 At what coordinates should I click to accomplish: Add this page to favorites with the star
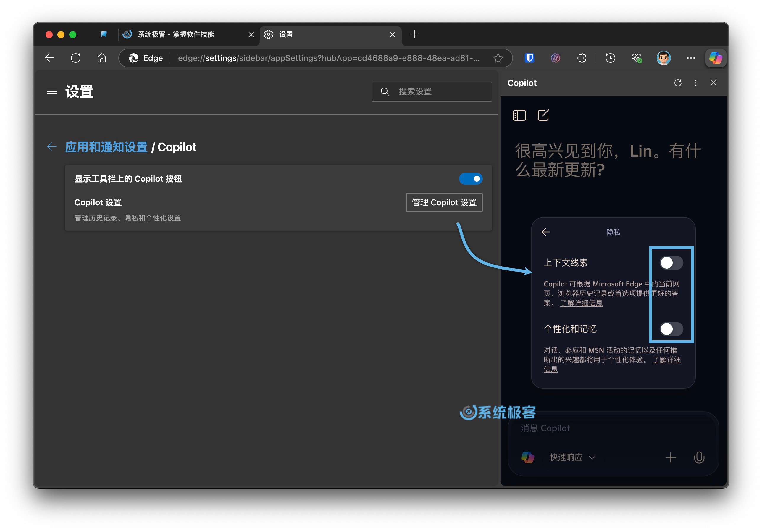tap(498, 58)
